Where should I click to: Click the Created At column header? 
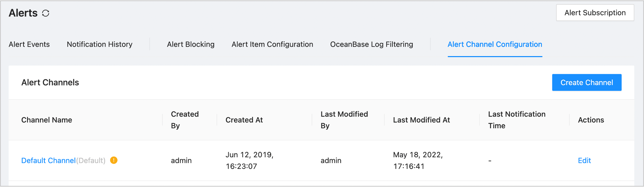[244, 120]
